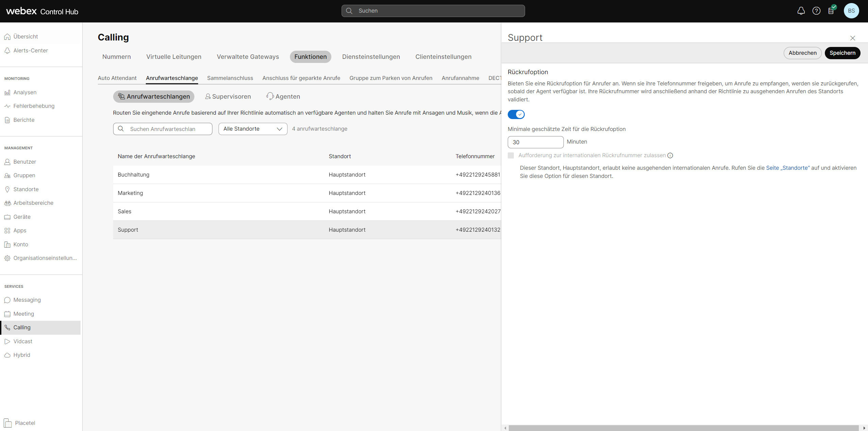Screen dimensions: 868x431
Task: Open Analysen in the monitoring section
Action: [x=24, y=92]
